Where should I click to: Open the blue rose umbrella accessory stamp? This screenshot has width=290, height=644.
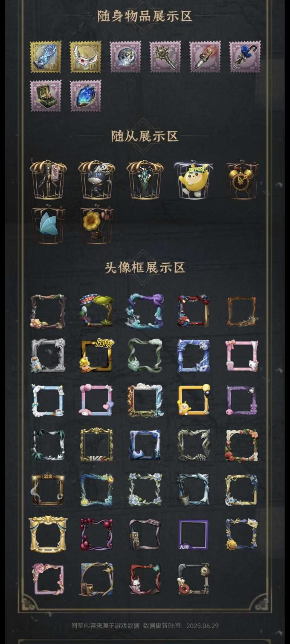[245, 57]
